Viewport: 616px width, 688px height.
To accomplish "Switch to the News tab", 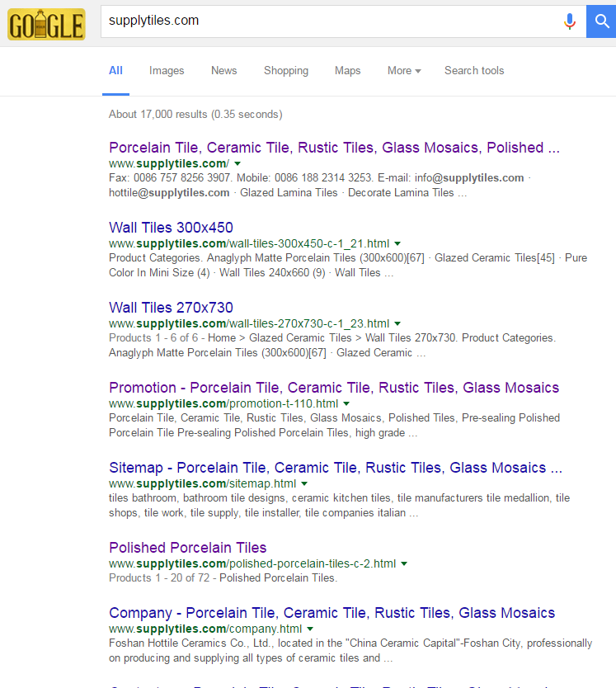I will tap(223, 71).
